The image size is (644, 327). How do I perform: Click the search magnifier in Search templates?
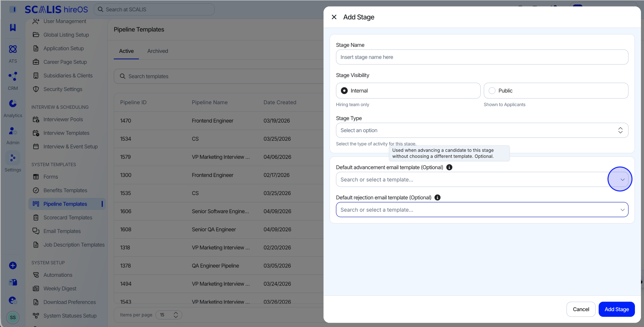point(122,76)
